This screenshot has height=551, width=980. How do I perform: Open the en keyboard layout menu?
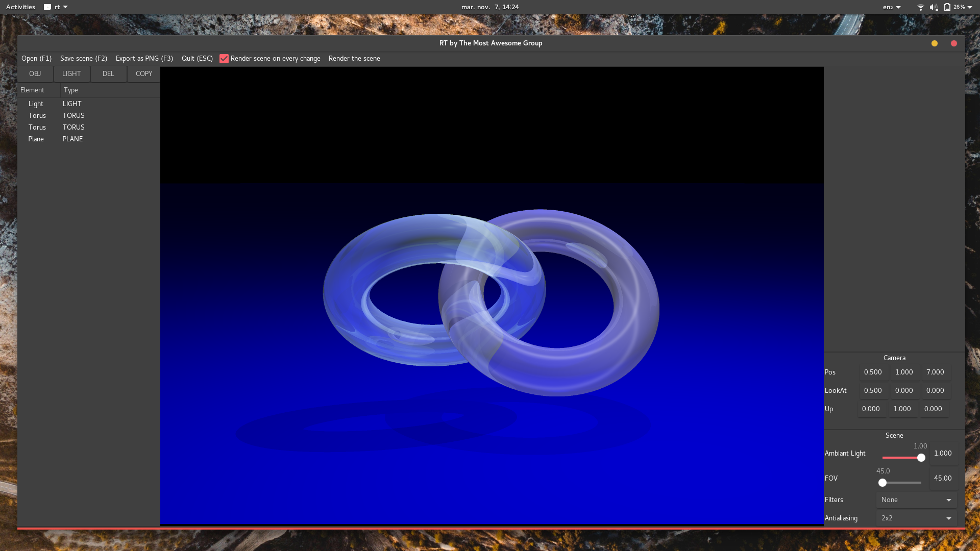892,7
